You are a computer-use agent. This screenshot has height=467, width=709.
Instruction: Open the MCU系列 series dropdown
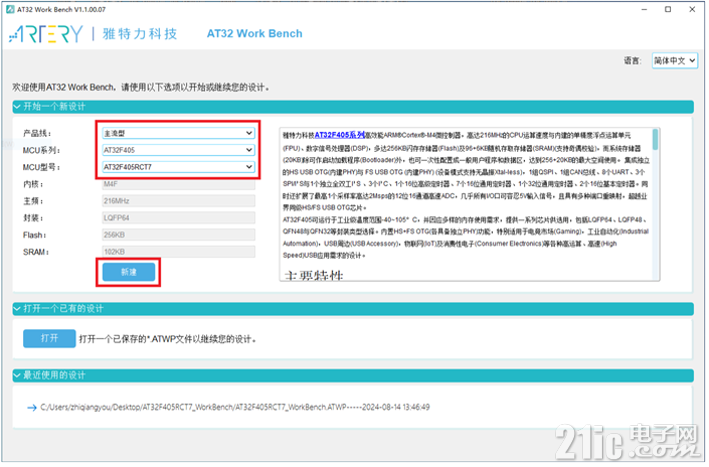(179, 151)
